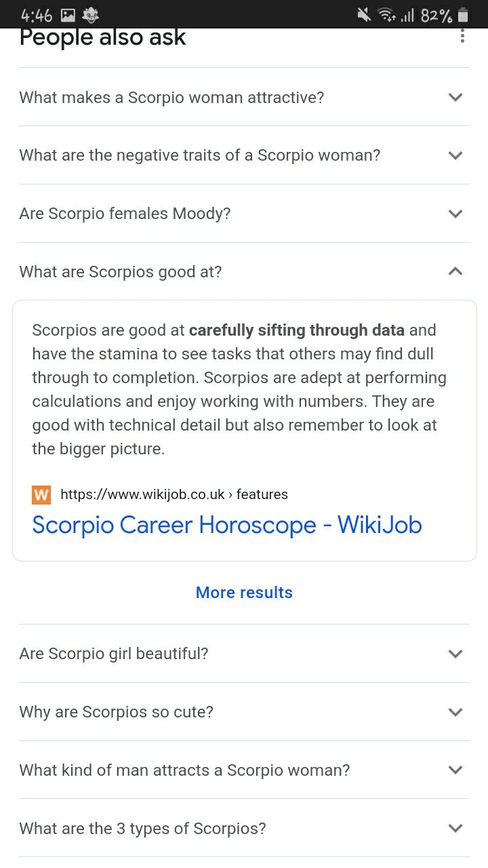Tap the gallery image icon in status bar
The image size is (488, 868).
tap(68, 15)
